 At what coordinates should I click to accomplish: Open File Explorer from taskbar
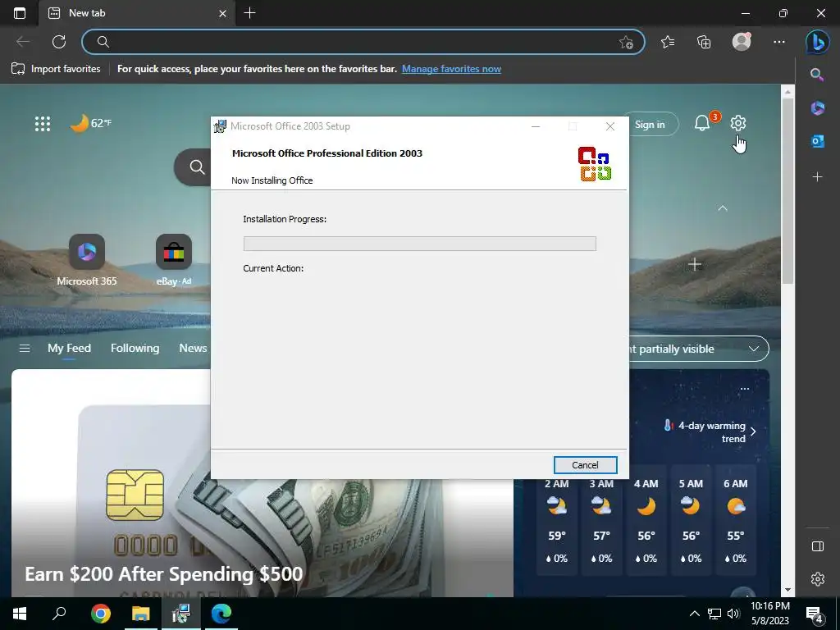pyautogui.click(x=141, y=614)
